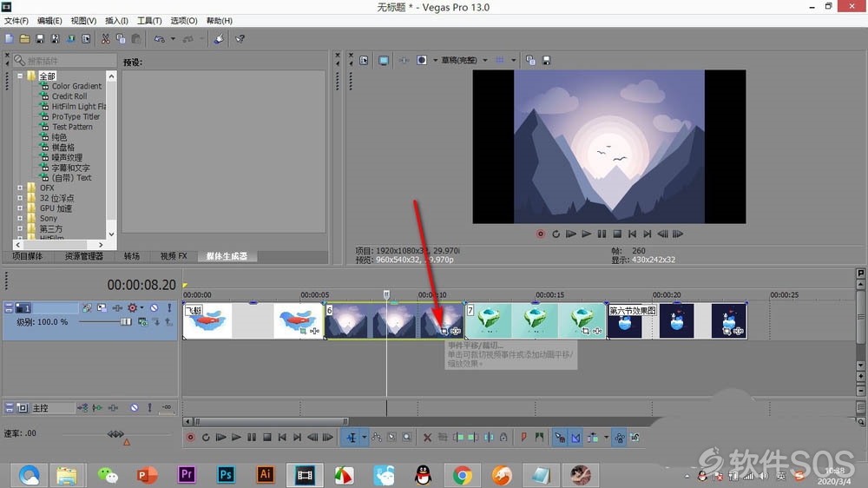Select 字幕和文字 generator
Viewport: 868px width, 488px height.
coord(70,168)
